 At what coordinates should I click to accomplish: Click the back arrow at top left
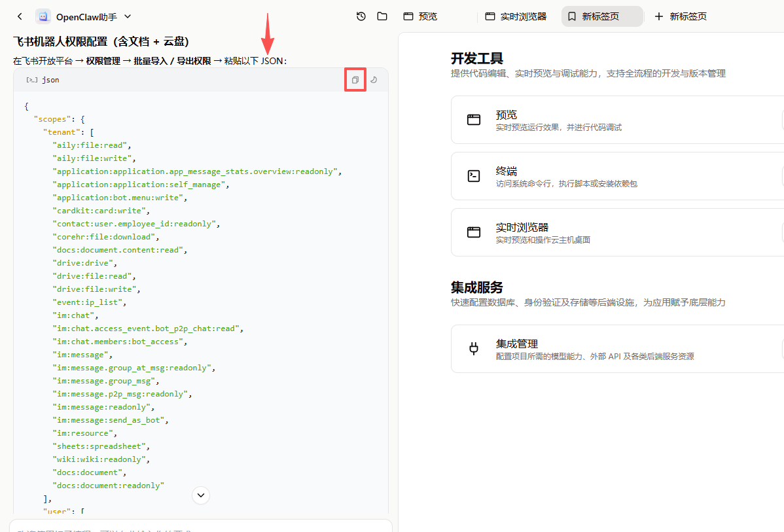pyautogui.click(x=20, y=16)
